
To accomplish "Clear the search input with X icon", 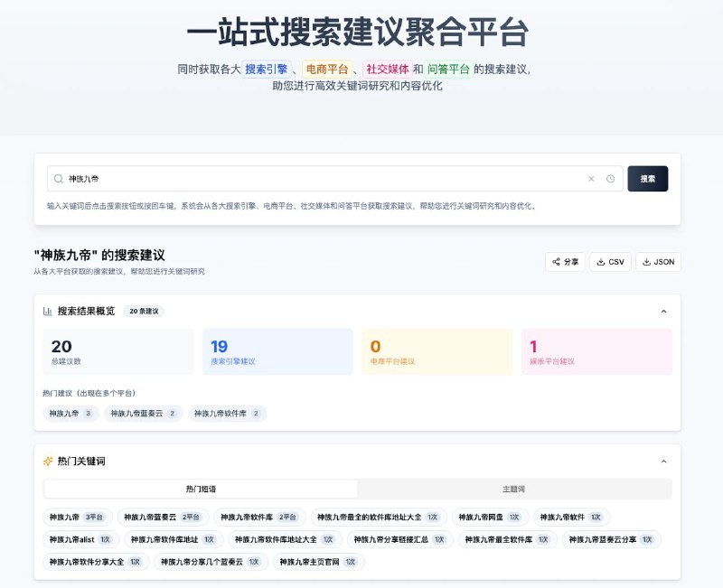I will tap(591, 179).
